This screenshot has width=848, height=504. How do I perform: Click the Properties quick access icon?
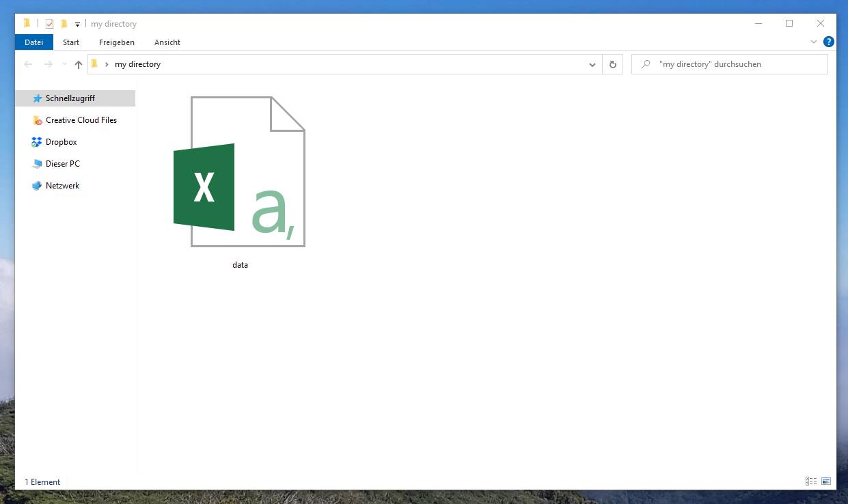pos(49,24)
